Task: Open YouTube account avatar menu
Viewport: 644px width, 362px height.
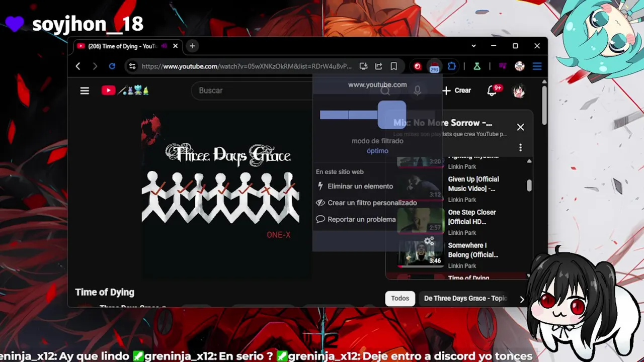Action: point(519,90)
